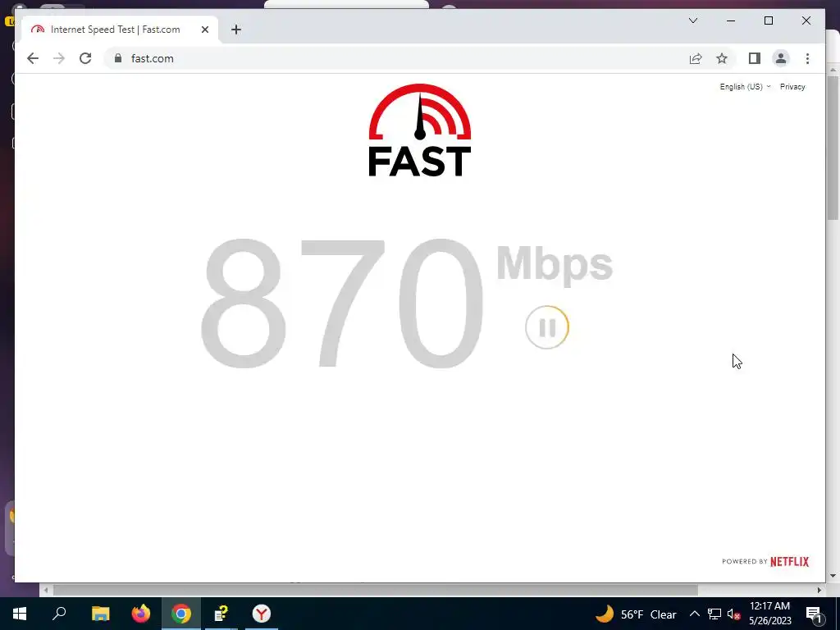
Task: Click the fast.com address bar
Action: click(x=396, y=58)
